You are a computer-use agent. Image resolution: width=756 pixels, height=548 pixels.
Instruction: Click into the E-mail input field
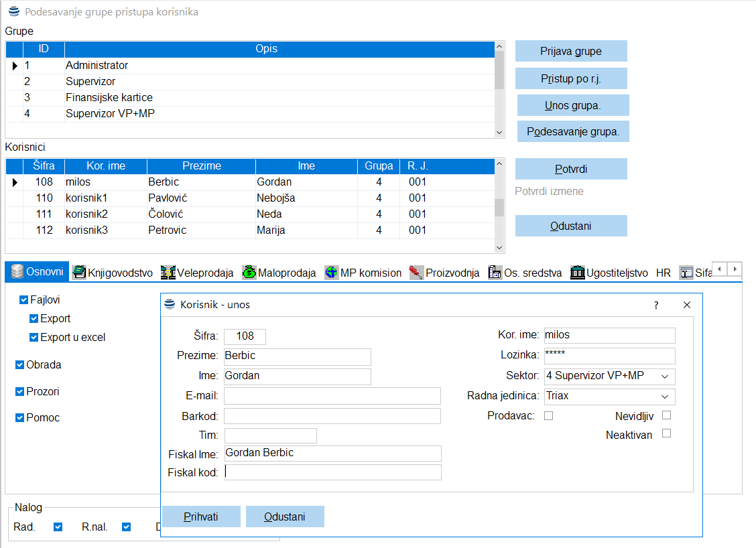pos(332,396)
